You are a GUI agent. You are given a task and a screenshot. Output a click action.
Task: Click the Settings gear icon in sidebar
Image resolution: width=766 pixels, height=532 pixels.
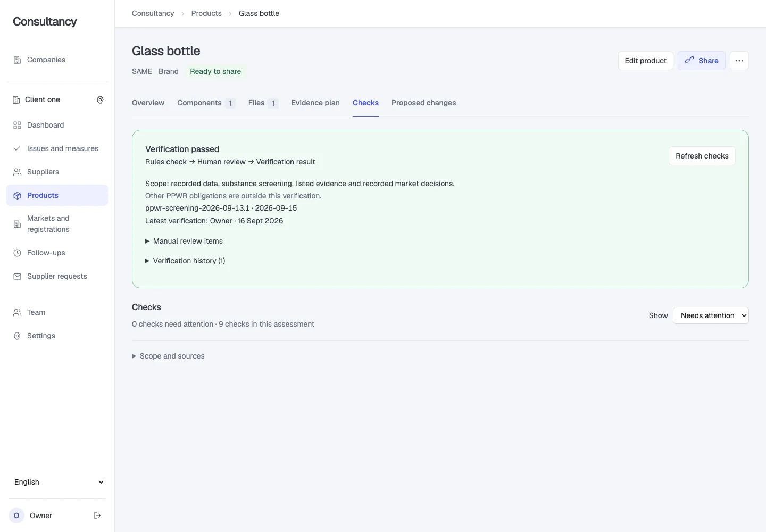click(17, 336)
